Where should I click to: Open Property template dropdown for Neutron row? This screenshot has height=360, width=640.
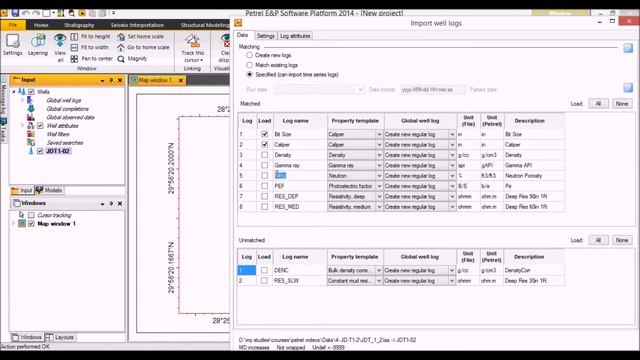tap(379, 176)
